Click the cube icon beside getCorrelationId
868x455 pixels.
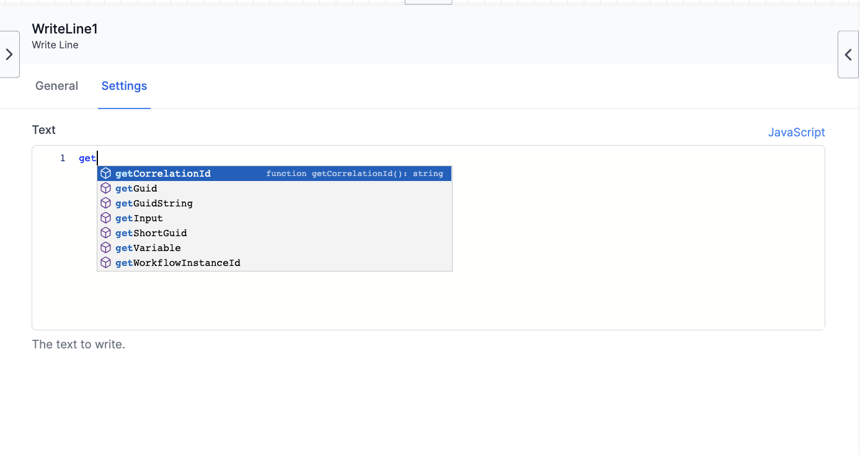[105, 174]
